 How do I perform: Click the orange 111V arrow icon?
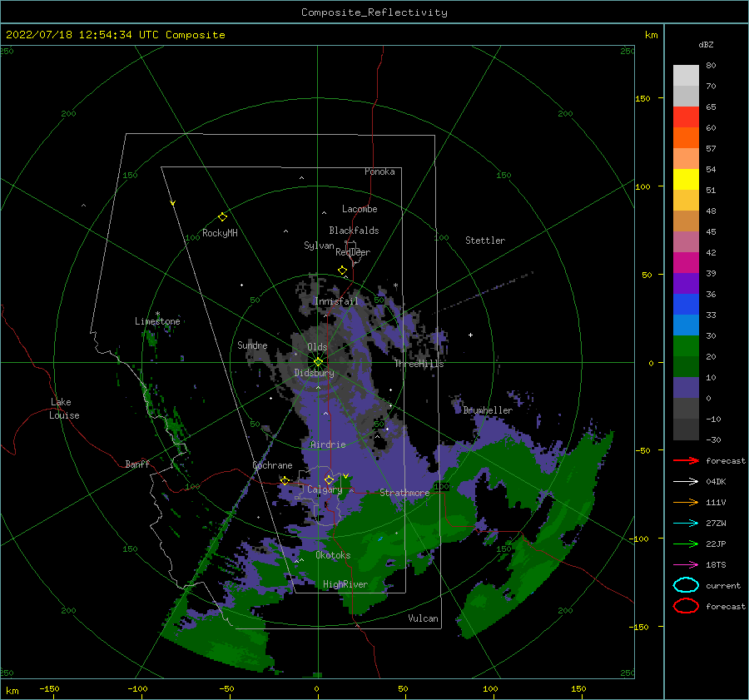[x=686, y=502]
